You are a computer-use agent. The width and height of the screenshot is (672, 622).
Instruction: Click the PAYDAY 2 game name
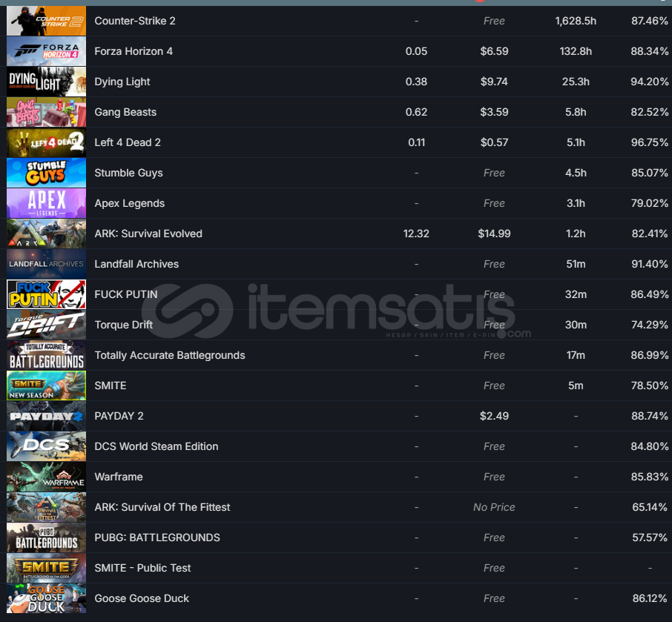(x=119, y=417)
